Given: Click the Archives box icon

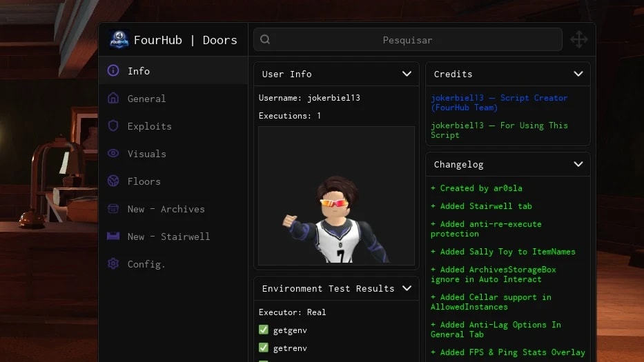Looking at the screenshot, I should pos(113,208).
